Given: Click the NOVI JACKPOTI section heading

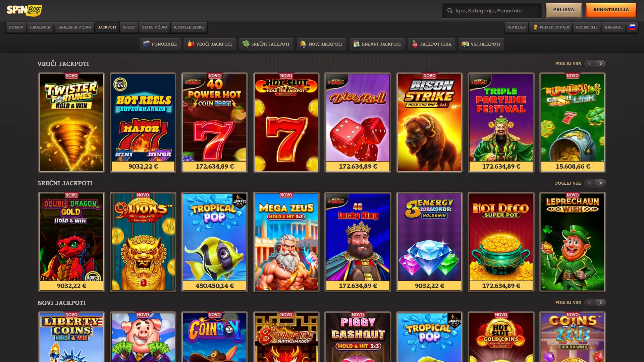Looking at the screenshot, I should click(x=61, y=303).
